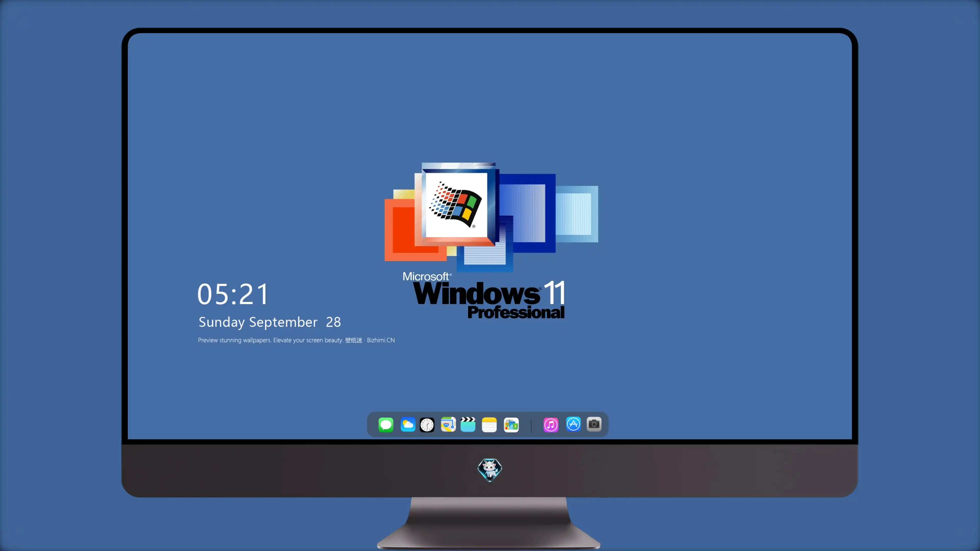
Task: Open the Notes app in the dock
Action: pos(489,425)
